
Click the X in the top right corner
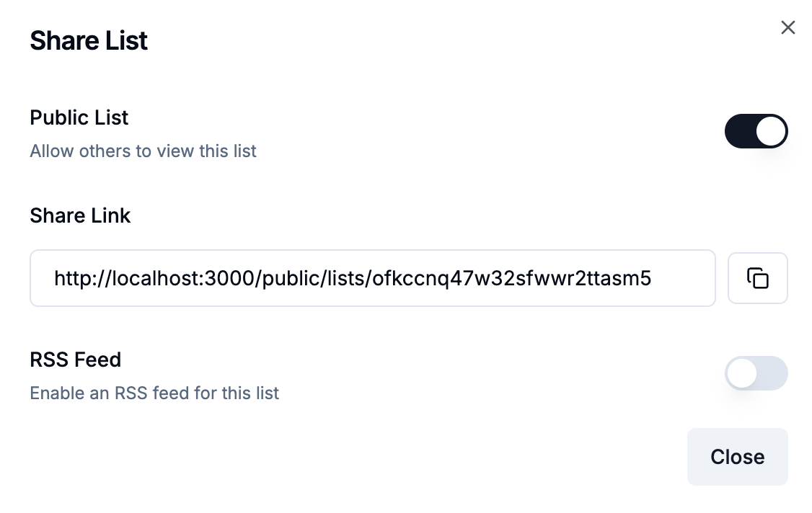(x=787, y=27)
